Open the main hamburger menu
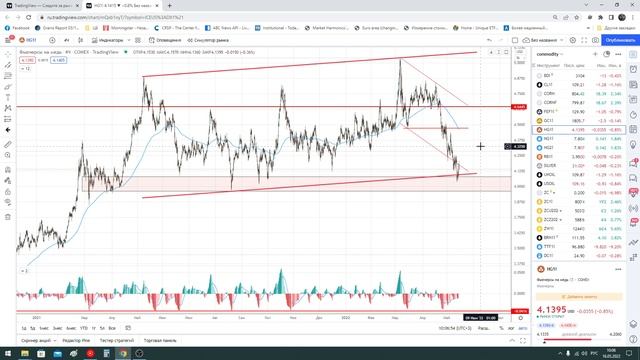Screen dimensions: 640x360 point(8,40)
